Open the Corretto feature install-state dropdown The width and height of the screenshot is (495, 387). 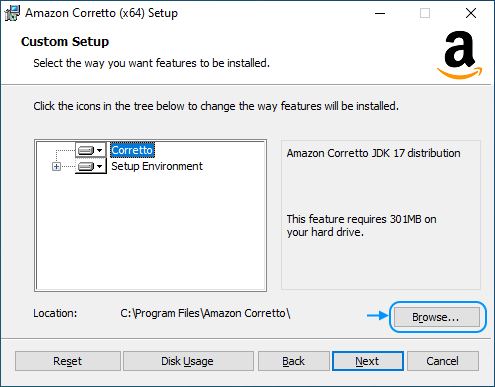coord(91,150)
